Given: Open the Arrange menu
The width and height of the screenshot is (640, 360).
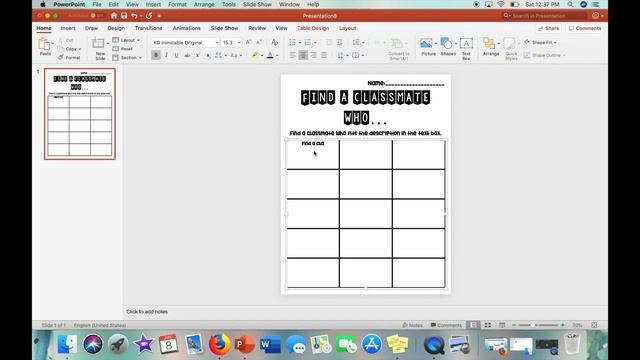Looking at the screenshot, I should coord(491,47).
